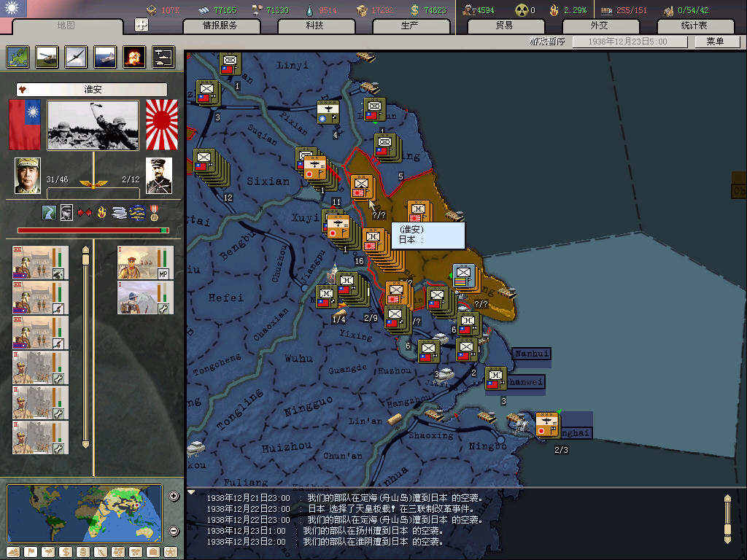The image size is (747, 560).
Task: Open the 科技 tab
Action: point(315,26)
